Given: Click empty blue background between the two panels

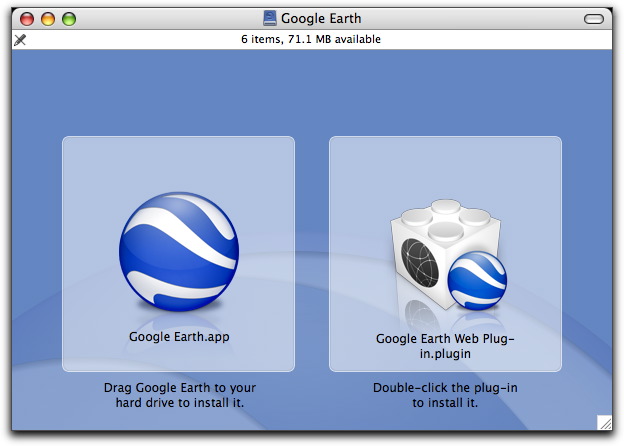Looking at the screenshot, I should point(312,250).
